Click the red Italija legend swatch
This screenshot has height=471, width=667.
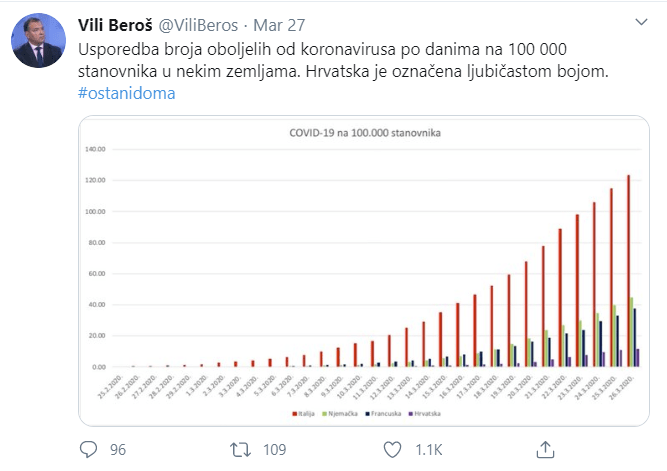(294, 414)
